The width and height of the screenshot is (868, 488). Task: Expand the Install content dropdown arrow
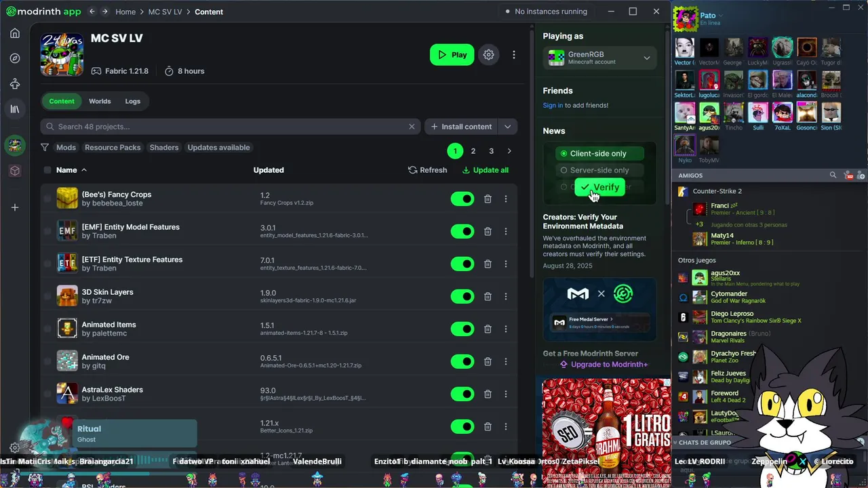(507, 127)
